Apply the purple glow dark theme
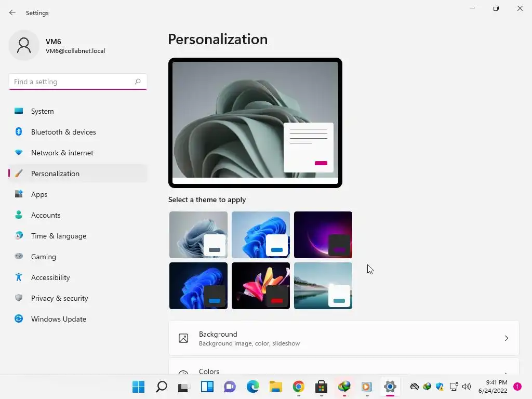The image size is (532, 399). [323, 235]
